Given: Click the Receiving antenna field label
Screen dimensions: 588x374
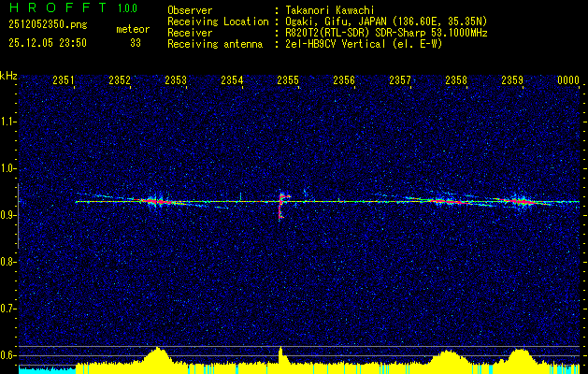Looking at the screenshot, I should pos(215,44).
